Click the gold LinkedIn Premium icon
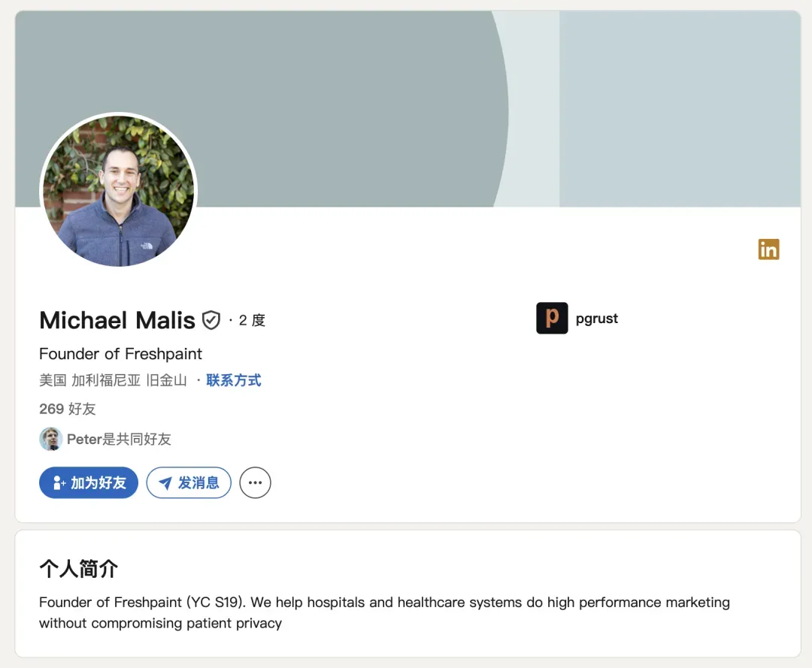 point(768,249)
